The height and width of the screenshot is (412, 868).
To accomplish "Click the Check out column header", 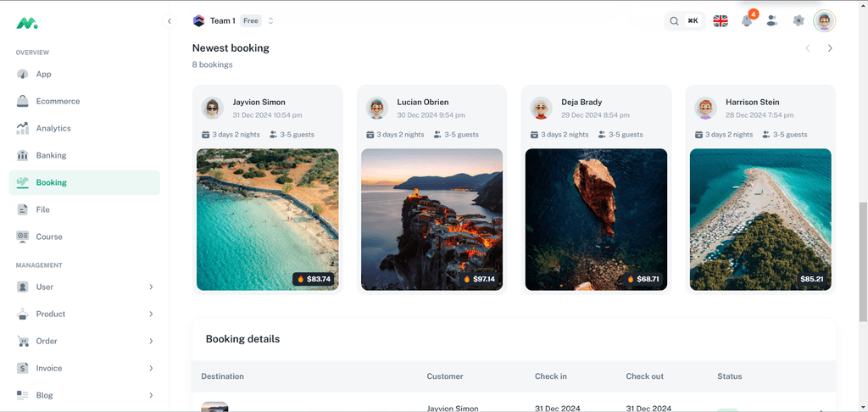I will point(644,376).
